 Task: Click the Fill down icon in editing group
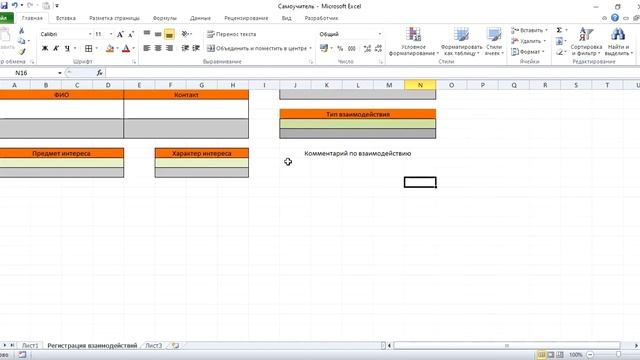pyautogui.click(x=559, y=41)
